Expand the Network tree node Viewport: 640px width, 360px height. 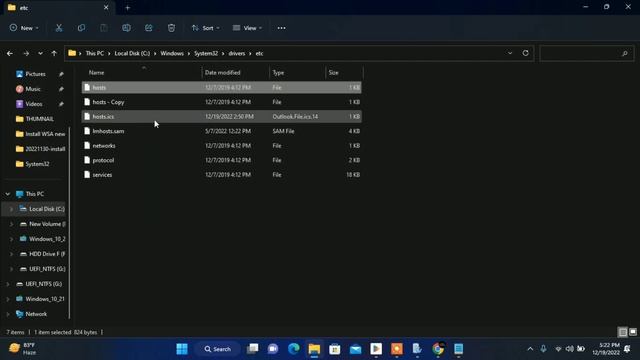pos(8,314)
